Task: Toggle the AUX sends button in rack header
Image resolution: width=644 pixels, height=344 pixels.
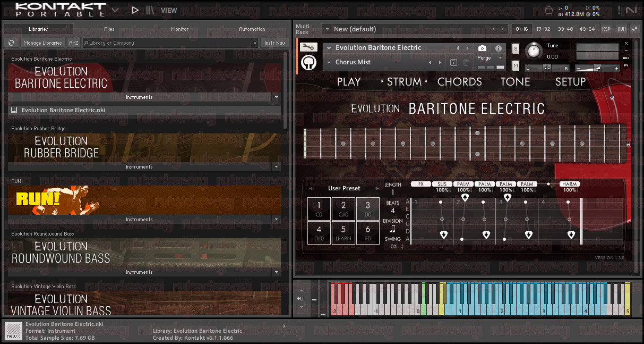Action: 621,29
